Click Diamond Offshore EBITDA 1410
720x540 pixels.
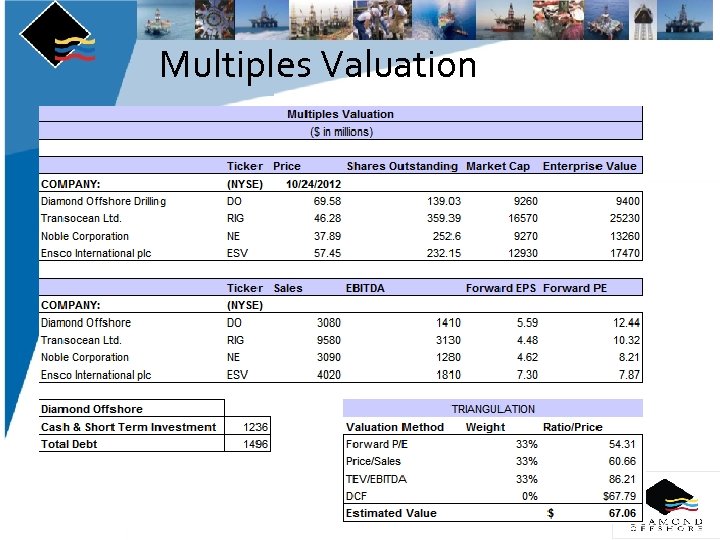(x=448, y=323)
